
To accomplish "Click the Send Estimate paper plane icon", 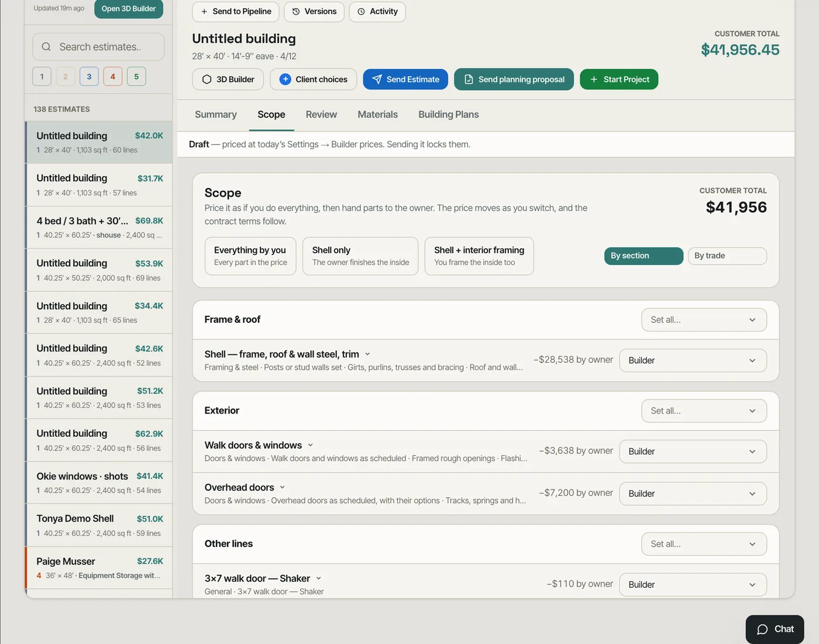I will (377, 80).
